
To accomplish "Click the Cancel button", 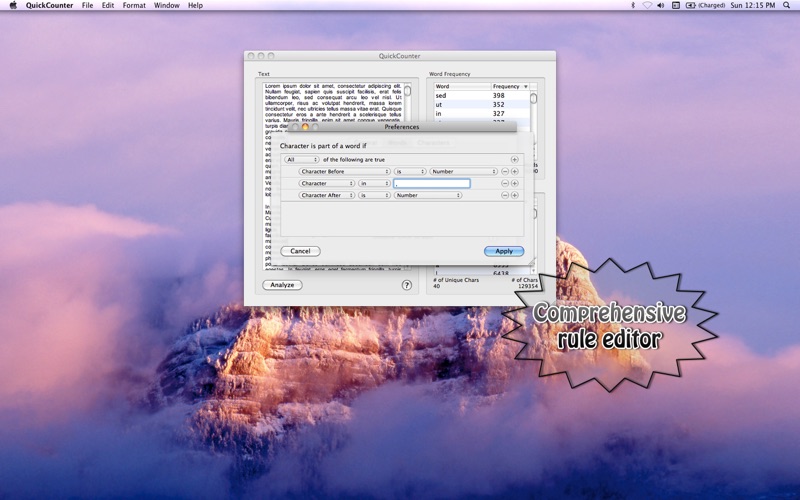I will coord(300,251).
